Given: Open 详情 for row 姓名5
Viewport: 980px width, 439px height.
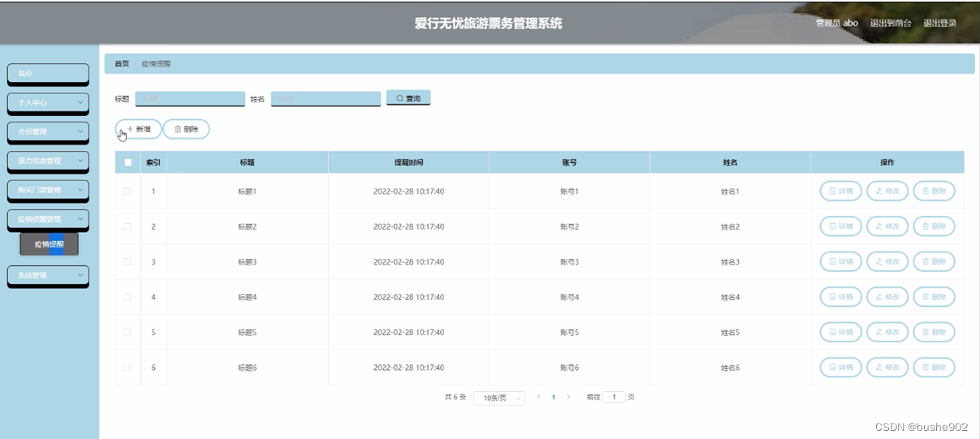Looking at the screenshot, I should pos(840,332).
